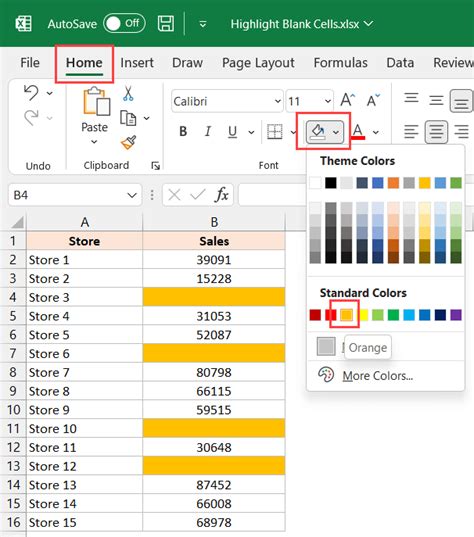Click the Select All corner triangle
Image resolution: width=474 pixels, height=537 pixels.
click(17, 222)
